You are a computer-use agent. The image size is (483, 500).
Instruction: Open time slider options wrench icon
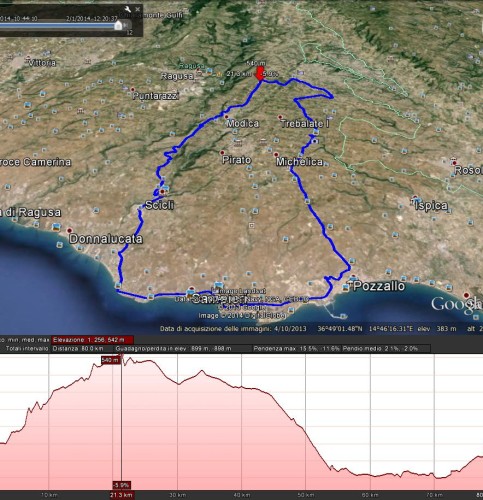128,9
